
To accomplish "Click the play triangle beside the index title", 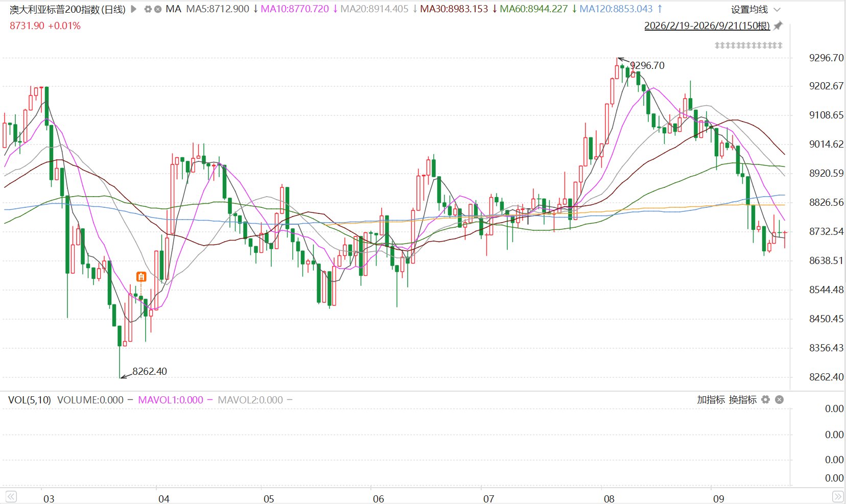I will click(134, 9).
